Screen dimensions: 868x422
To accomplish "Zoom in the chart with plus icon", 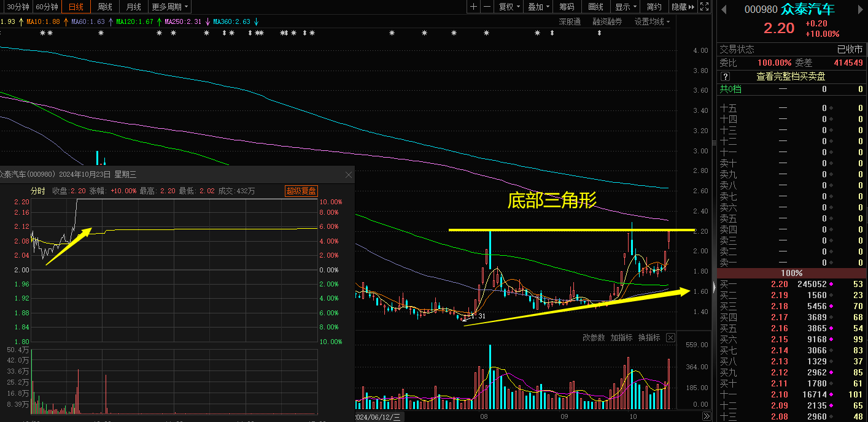I will click(473, 7).
